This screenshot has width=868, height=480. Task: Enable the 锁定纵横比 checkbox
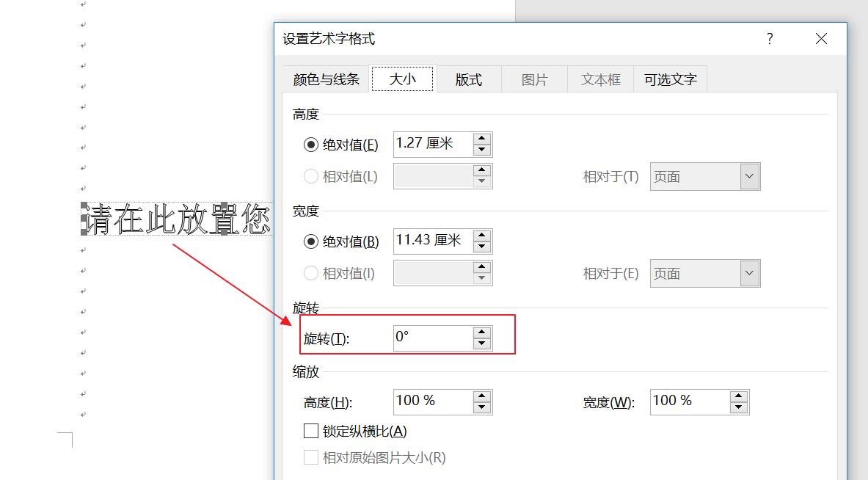point(310,432)
